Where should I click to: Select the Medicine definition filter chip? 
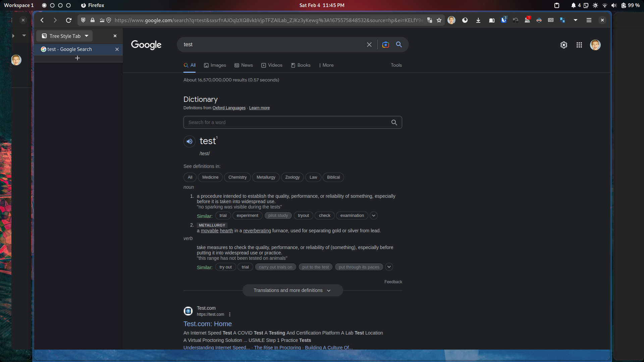click(x=210, y=177)
